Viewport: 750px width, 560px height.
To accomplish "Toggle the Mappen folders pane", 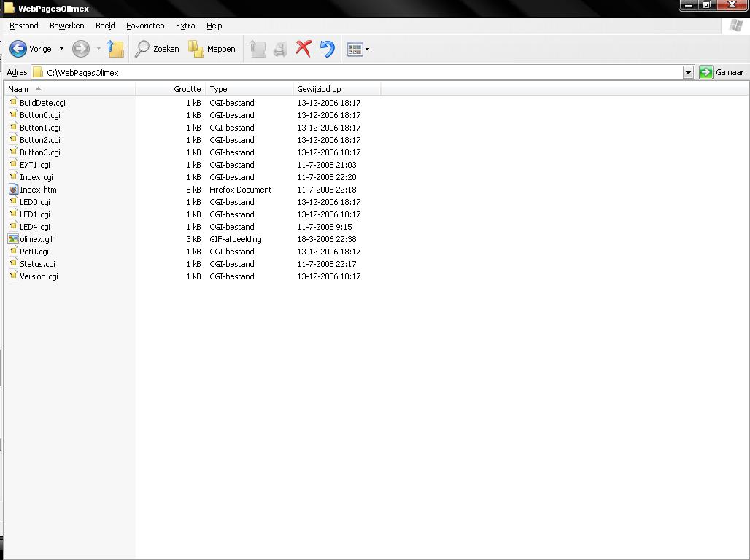I will [212, 49].
